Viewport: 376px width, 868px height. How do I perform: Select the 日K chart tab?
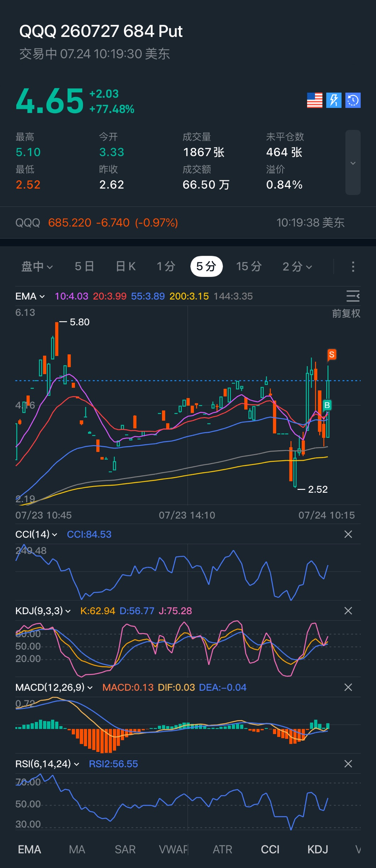click(x=126, y=267)
